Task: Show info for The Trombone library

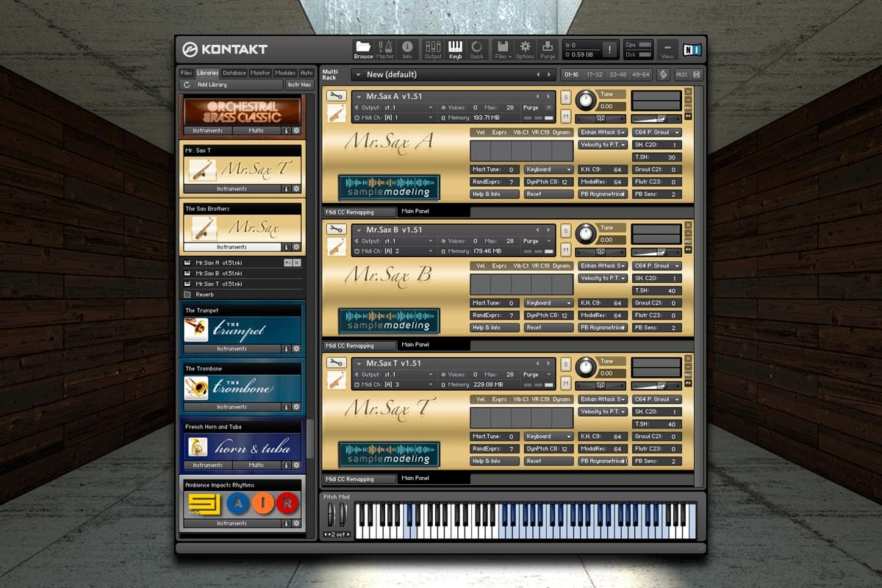Action: [287, 406]
